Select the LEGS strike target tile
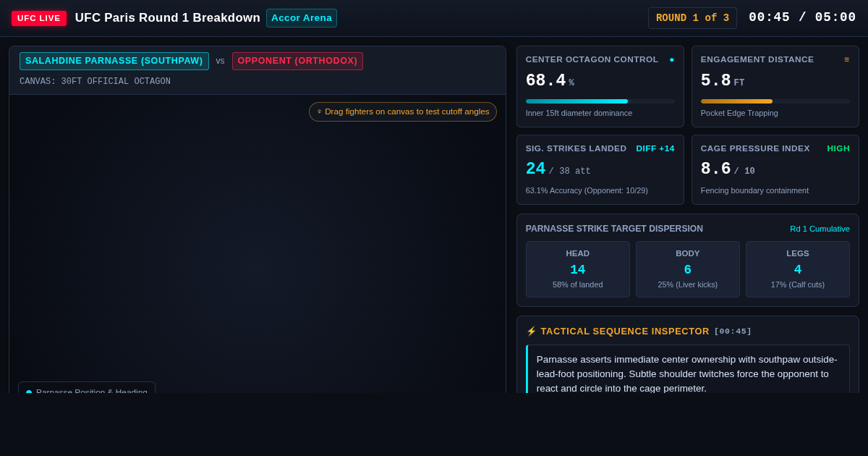The image size is (868, 456). (798, 269)
